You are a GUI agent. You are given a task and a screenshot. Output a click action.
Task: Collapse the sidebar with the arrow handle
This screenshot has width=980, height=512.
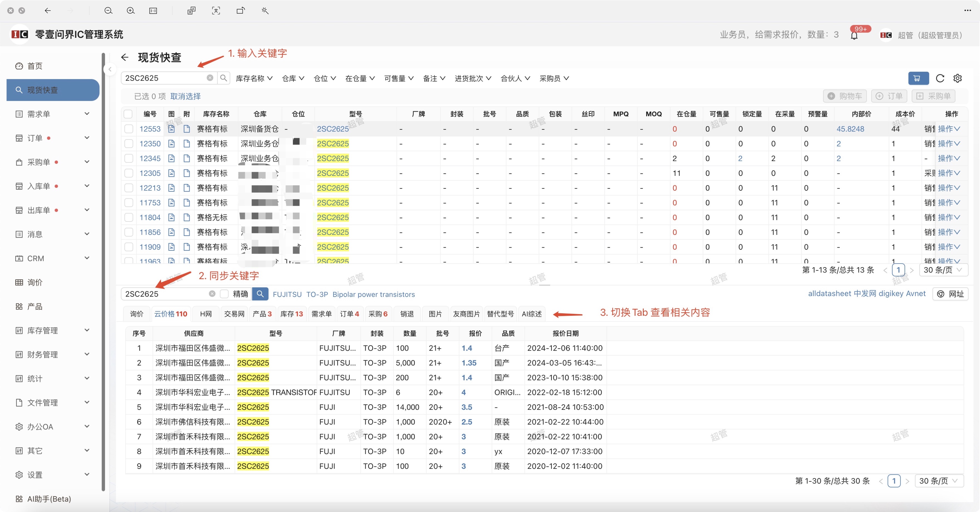(x=110, y=69)
